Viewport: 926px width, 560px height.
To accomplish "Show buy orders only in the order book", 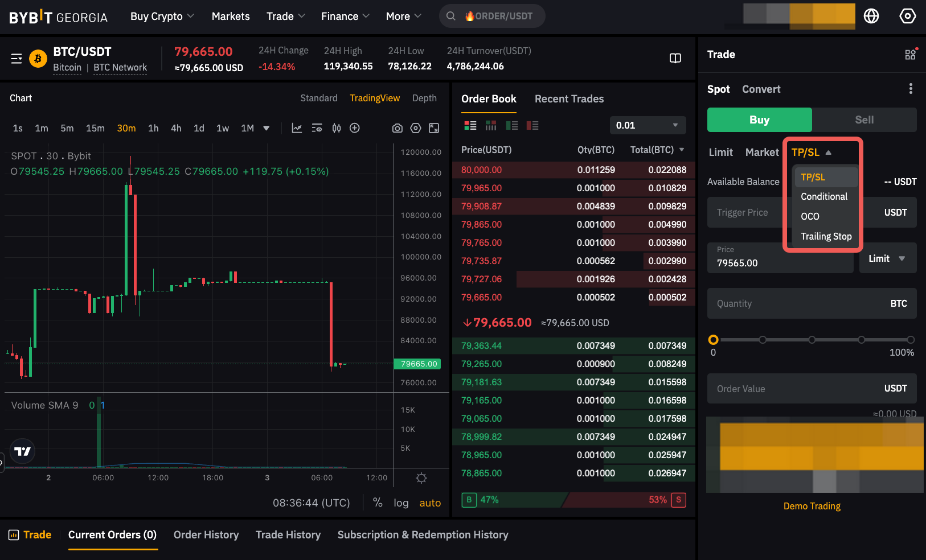I will click(x=511, y=125).
